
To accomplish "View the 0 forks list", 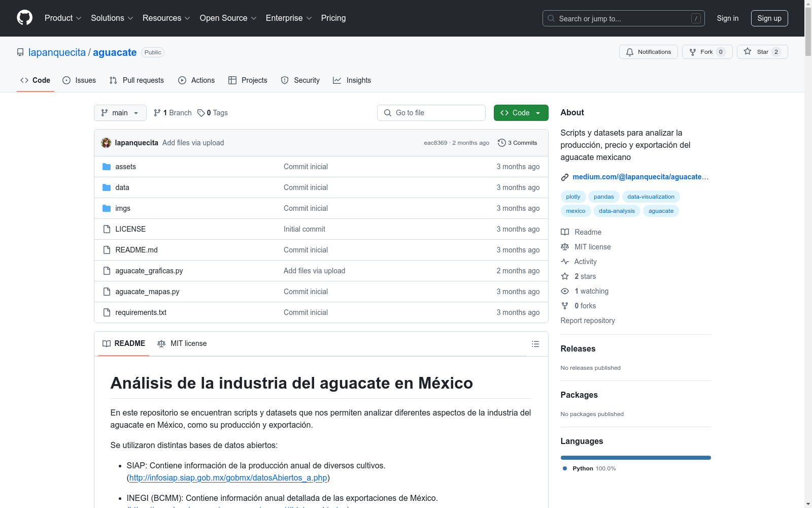I will click(x=579, y=306).
